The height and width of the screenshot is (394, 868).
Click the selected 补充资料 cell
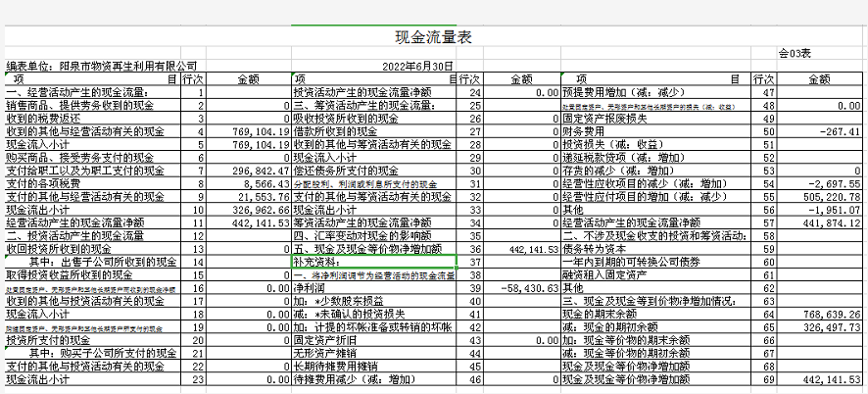(x=374, y=262)
